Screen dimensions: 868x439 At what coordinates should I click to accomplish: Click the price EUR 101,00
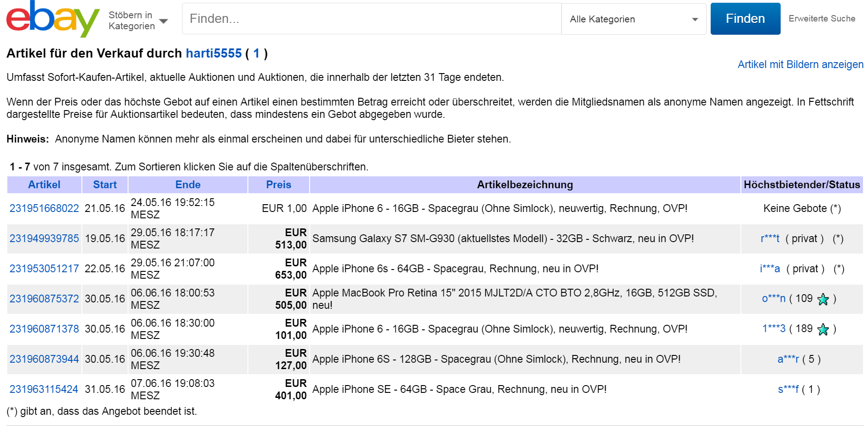point(291,329)
